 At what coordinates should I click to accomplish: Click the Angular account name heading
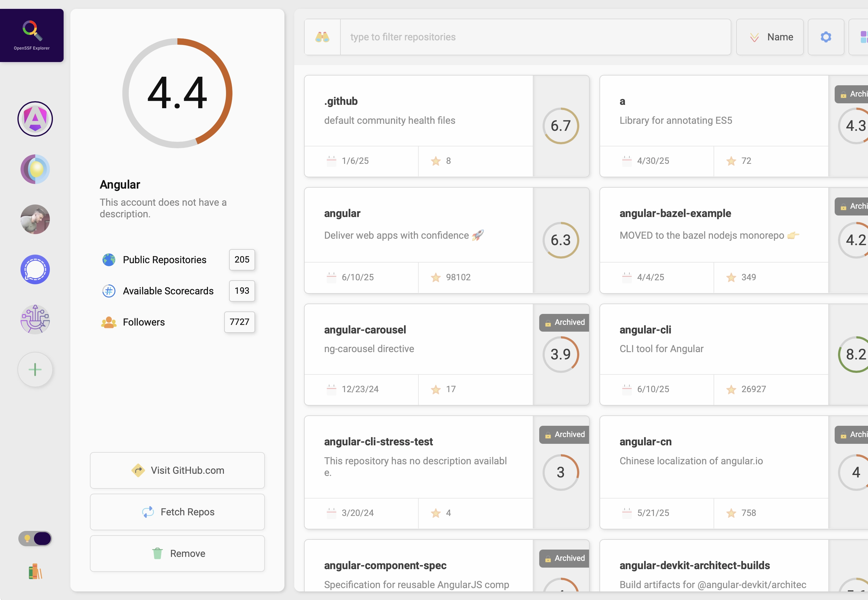120,185
